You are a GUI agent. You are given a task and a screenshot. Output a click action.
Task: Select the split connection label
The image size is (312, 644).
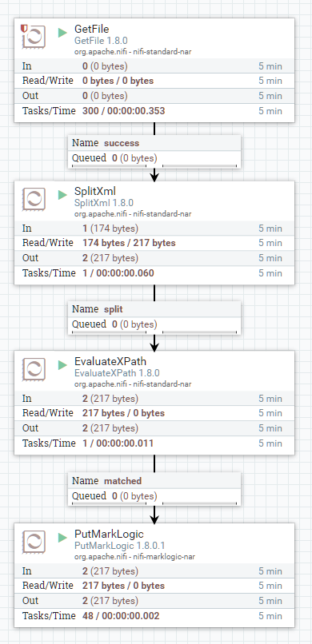[x=154, y=317]
